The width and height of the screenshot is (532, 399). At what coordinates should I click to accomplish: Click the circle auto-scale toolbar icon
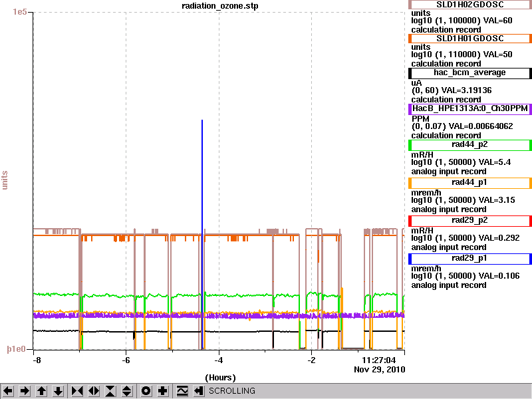tap(146, 391)
